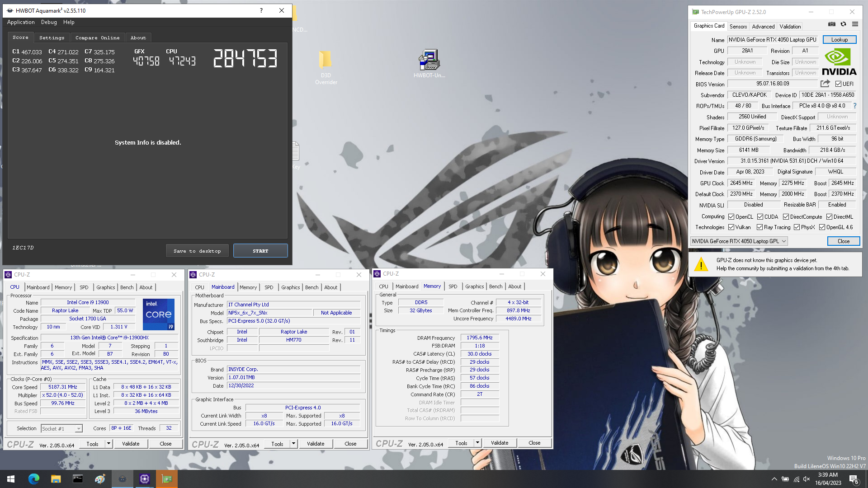868x488 pixels.
Task: Expand Tools dropdown arrow in Mainboard window
Action: tap(293, 444)
